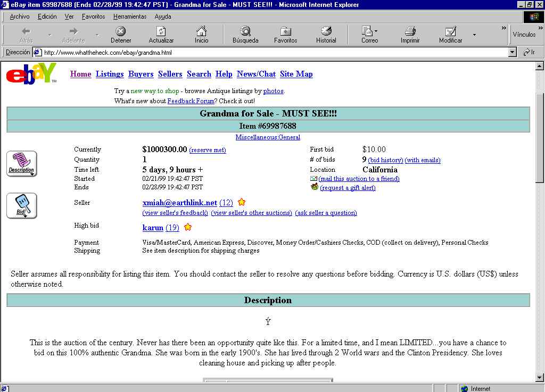Screen dimensions: 545x392
Task: Click view seller's feedback link
Action: 175,213
